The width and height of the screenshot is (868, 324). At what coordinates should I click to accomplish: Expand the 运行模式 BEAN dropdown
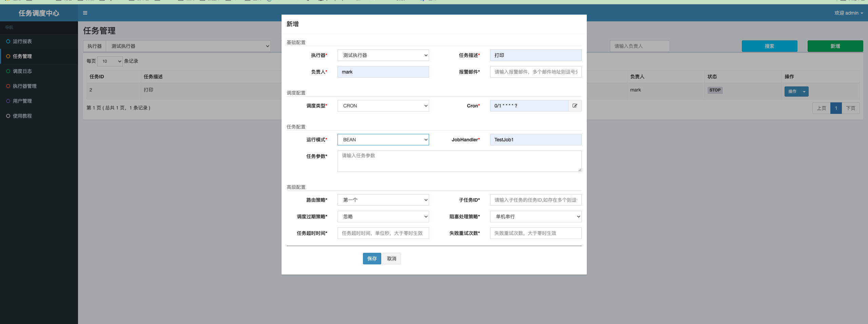click(383, 140)
